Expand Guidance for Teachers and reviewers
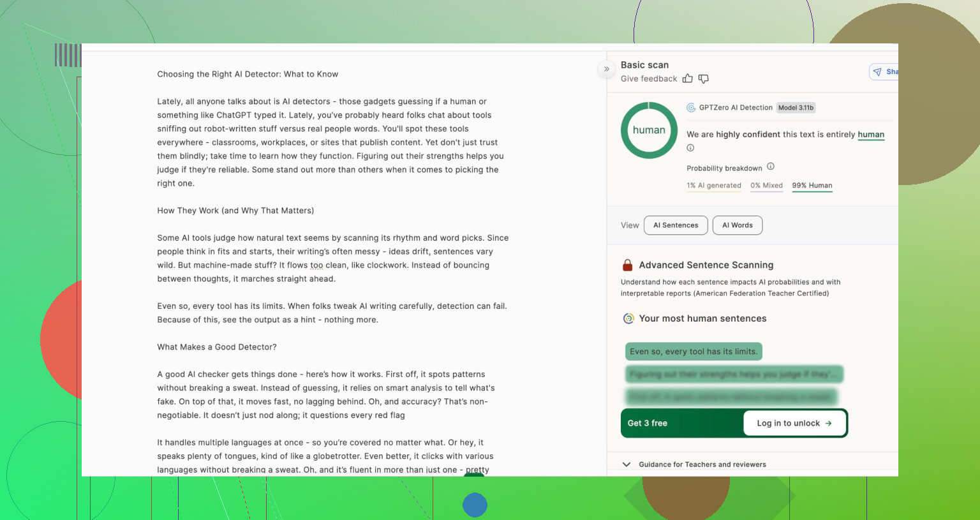 click(x=627, y=464)
